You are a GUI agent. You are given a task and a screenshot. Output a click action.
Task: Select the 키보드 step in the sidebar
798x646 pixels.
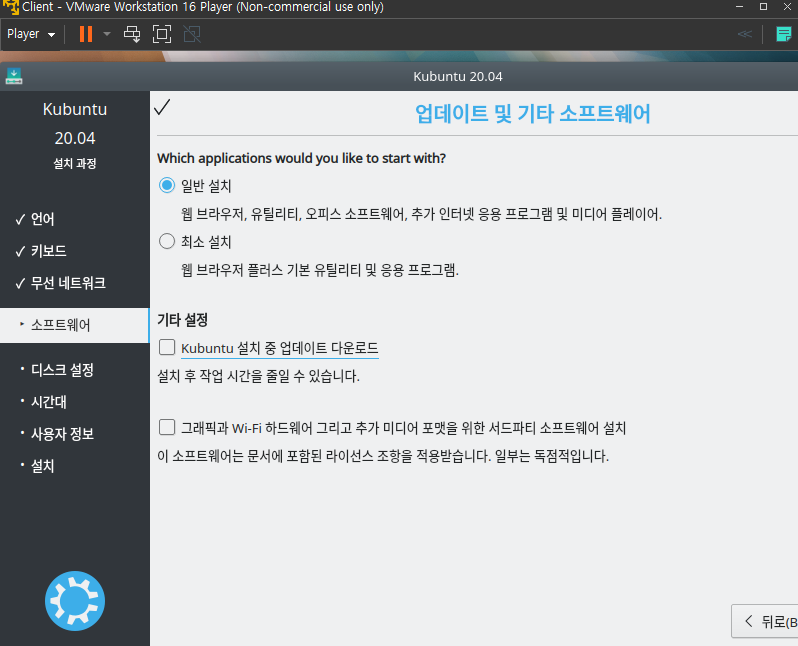point(48,251)
